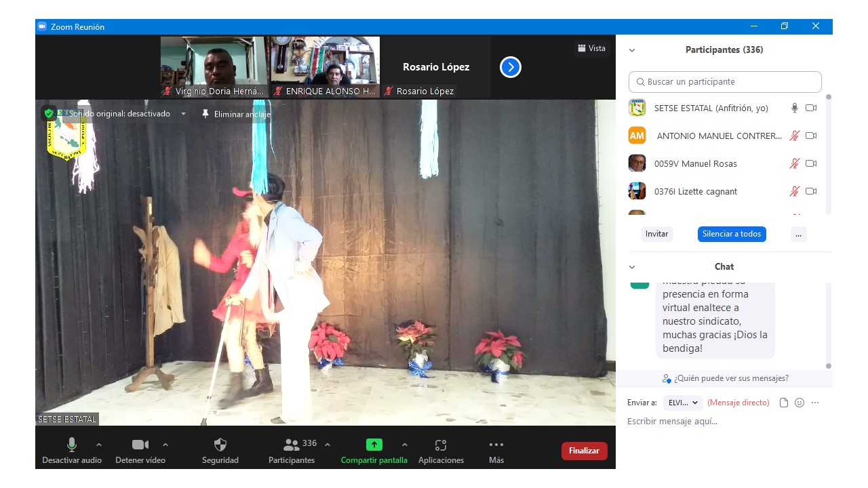Click the chat file attachment icon

(x=784, y=403)
